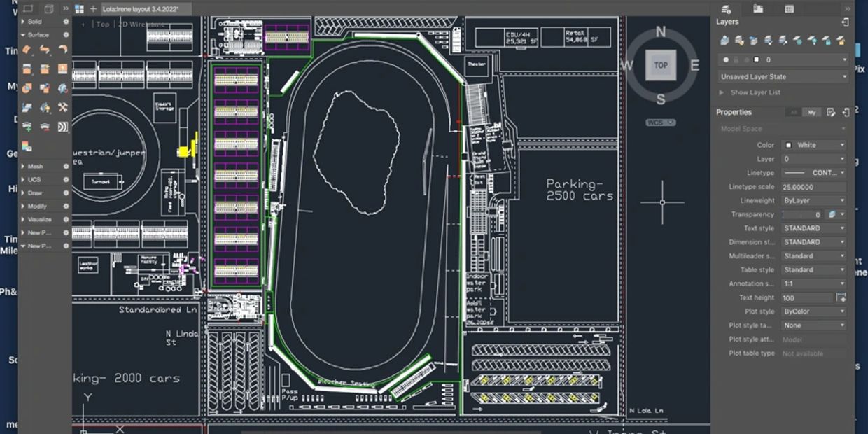Click the layer unlock icon in the Layers toolbar

tap(842, 41)
